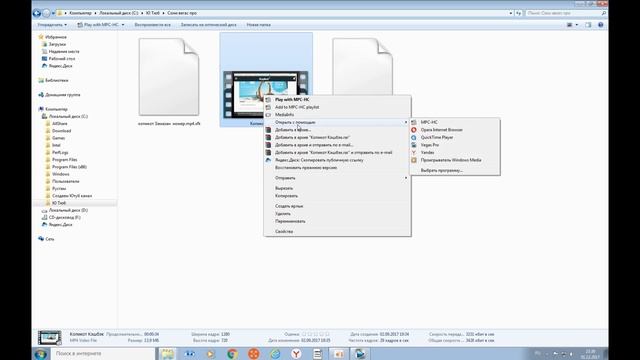Open the Упорядочить dropdown
The image size is (640, 360).
pos(52,25)
